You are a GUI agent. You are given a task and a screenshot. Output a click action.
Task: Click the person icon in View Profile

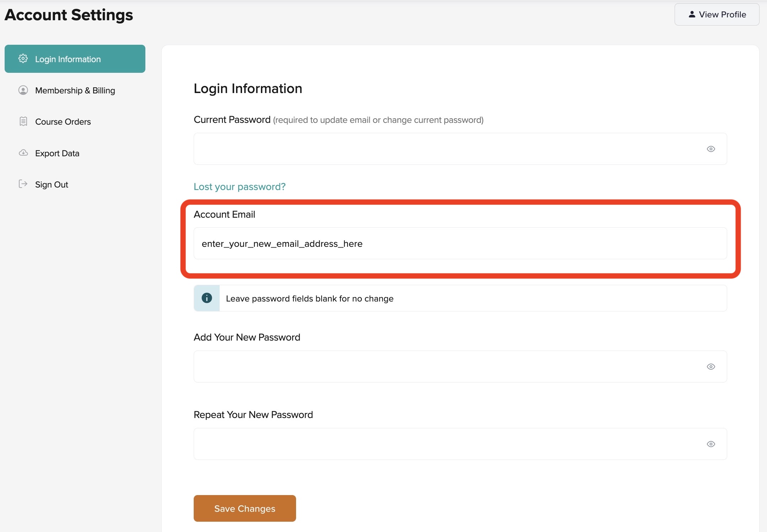pos(692,14)
